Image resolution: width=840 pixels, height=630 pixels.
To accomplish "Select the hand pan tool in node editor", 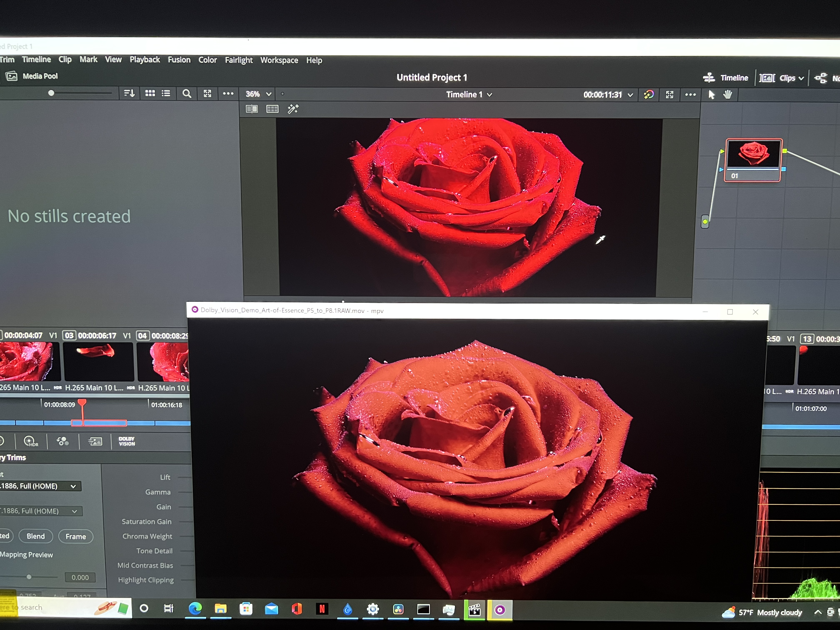I will (x=727, y=95).
